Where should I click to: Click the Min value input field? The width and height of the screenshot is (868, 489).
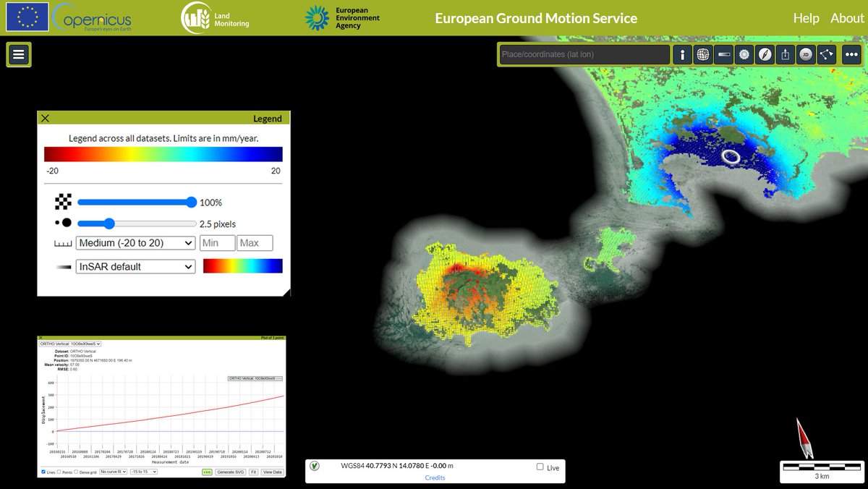tap(217, 243)
